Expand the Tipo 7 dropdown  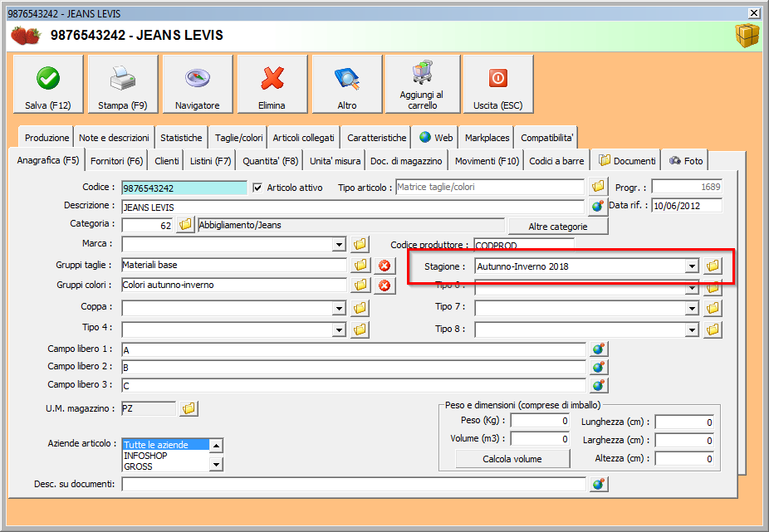click(x=692, y=309)
